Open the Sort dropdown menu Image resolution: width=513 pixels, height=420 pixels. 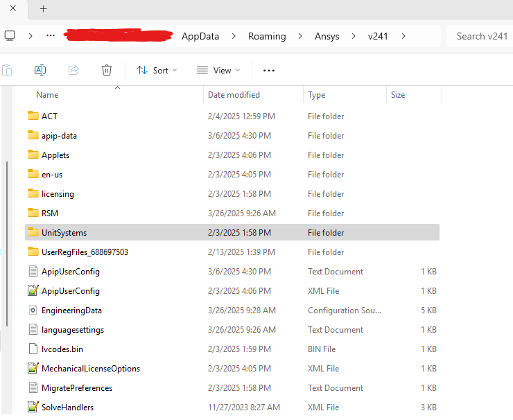(157, 70)
